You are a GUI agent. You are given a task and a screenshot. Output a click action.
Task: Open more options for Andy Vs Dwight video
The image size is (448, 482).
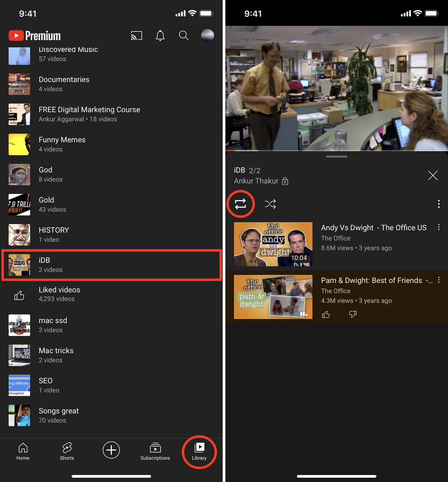click(x=439, y=227)
